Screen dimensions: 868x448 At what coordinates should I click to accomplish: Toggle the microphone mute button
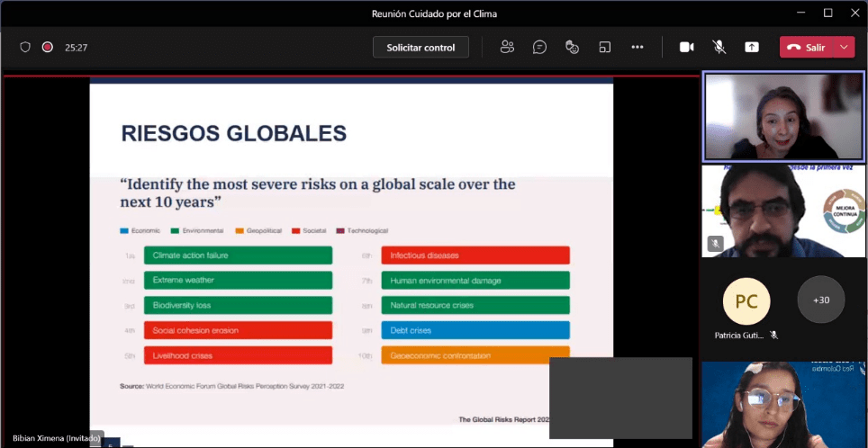click(719, 47)
